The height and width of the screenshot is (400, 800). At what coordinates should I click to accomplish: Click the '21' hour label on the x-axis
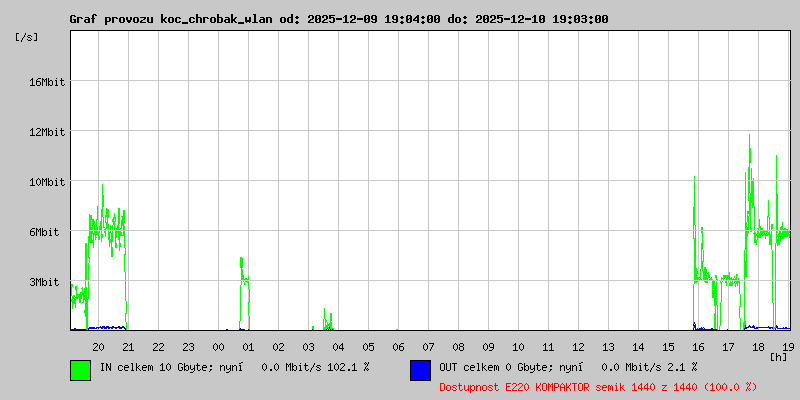coord(129,347)
